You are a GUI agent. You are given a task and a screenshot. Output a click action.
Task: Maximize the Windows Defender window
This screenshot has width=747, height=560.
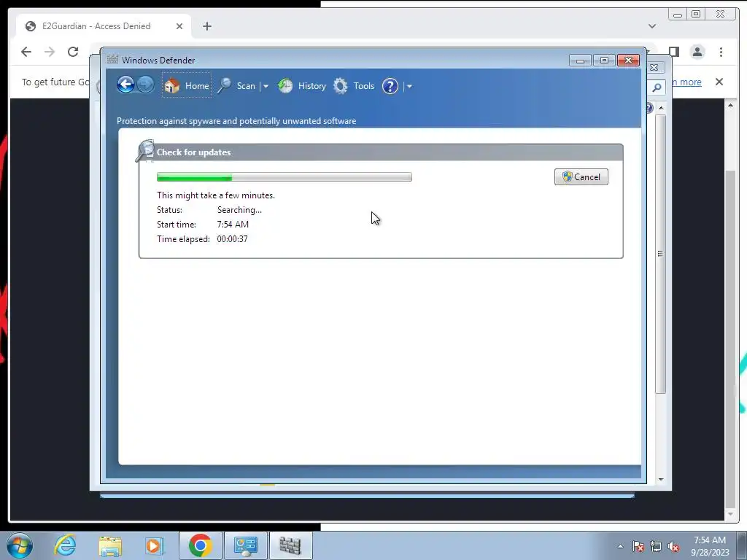(604, 60)
